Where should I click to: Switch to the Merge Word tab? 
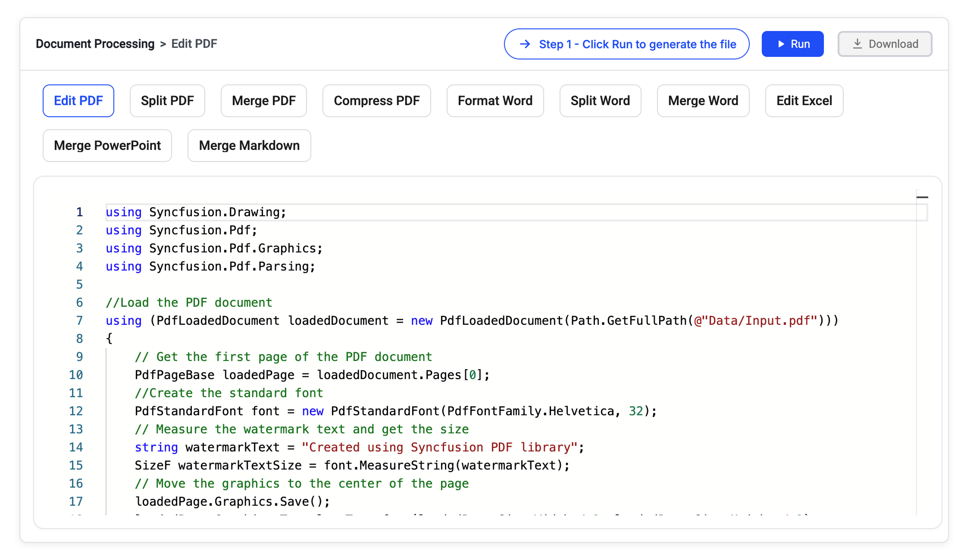tap(703, 101)
